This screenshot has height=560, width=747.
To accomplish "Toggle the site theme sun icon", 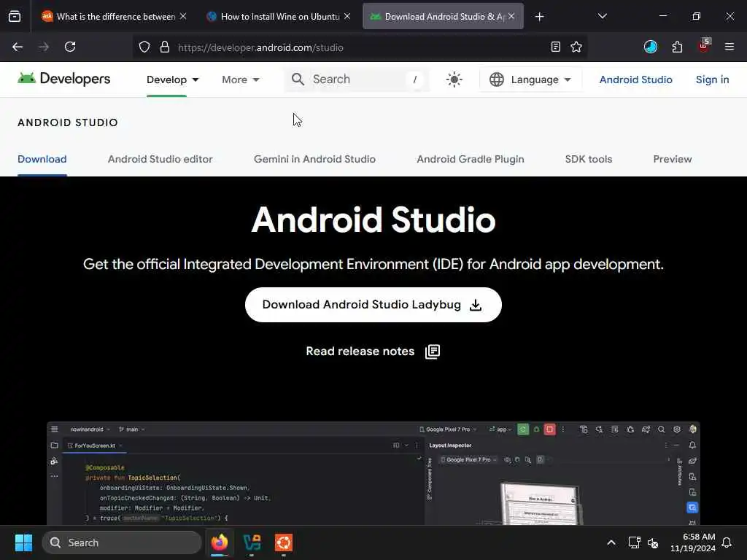I will (454, 79).
